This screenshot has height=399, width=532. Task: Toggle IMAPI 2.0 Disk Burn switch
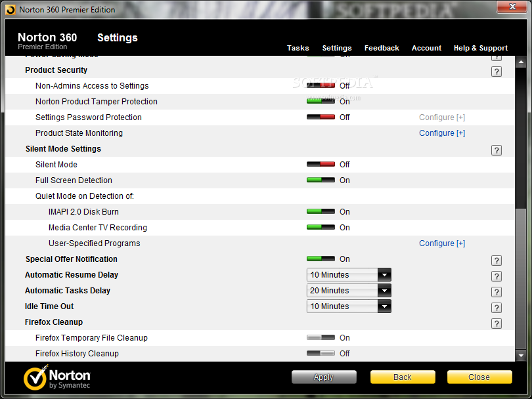point(321,211)
